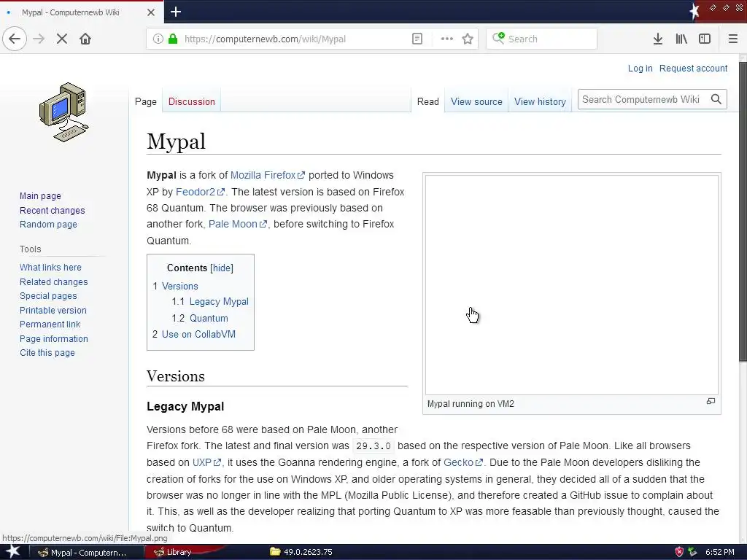
Task: Jump to Legacy Mypal in contents
Action: pos(219,301)
